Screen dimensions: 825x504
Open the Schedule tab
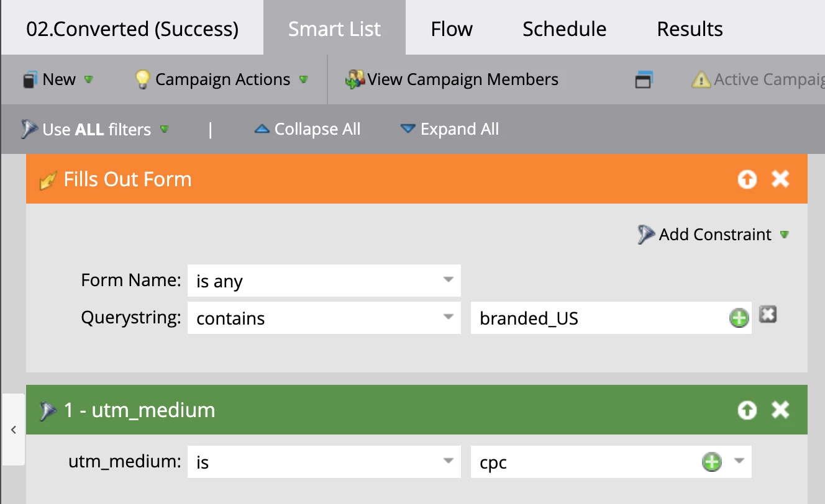coord(564,29)
